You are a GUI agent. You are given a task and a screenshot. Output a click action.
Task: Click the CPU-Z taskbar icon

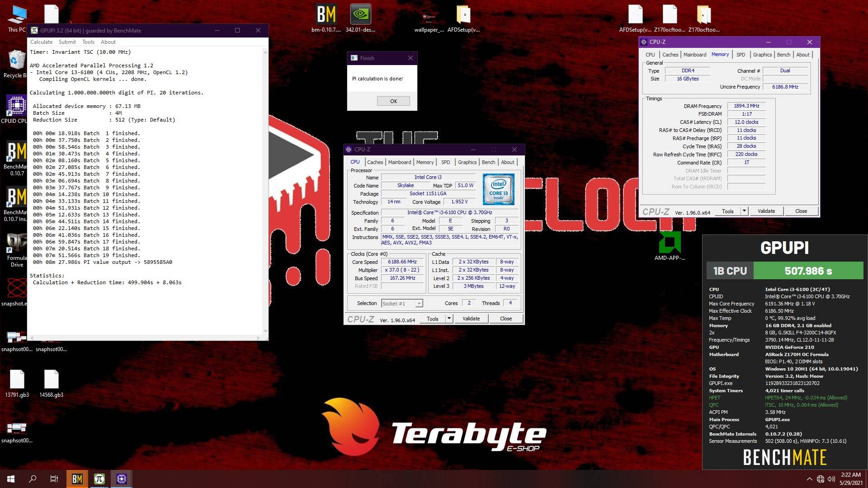pyautogui.click(x=121, y=479)
